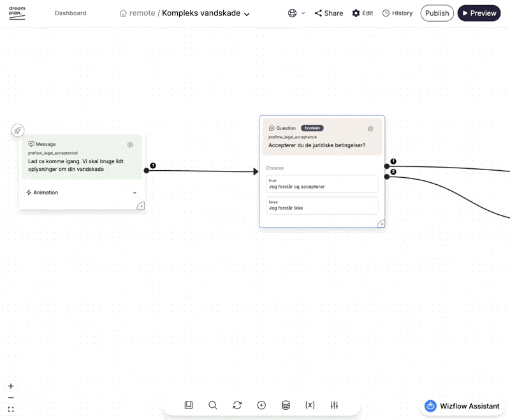Image resolution: width=510 pixels, height=420 pixels.
Task: Open the History panel
Action: [x=397, y=13]
